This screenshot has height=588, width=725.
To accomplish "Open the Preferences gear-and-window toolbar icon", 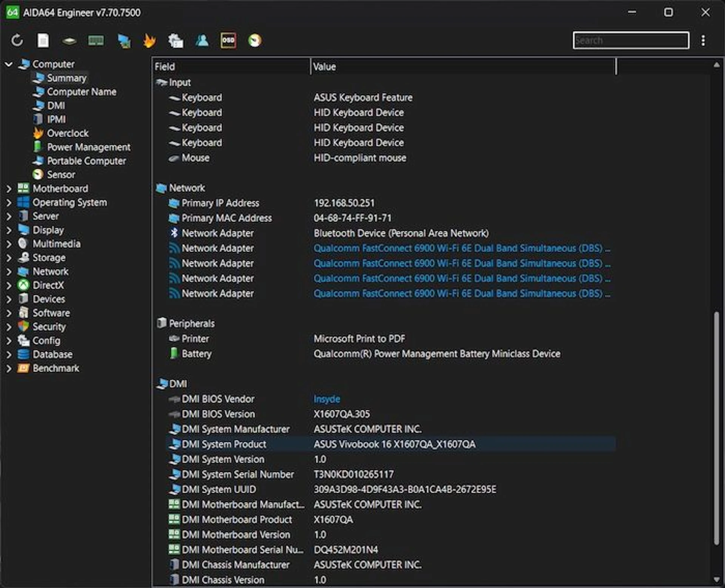I will [x=176, y=41].
